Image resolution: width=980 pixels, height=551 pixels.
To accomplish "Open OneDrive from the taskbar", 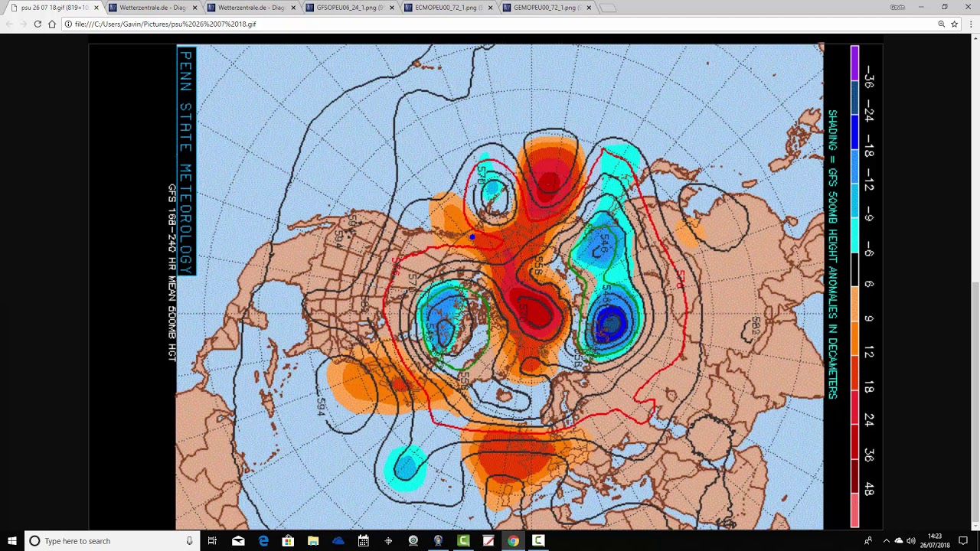I will click(x=338, y=541).
